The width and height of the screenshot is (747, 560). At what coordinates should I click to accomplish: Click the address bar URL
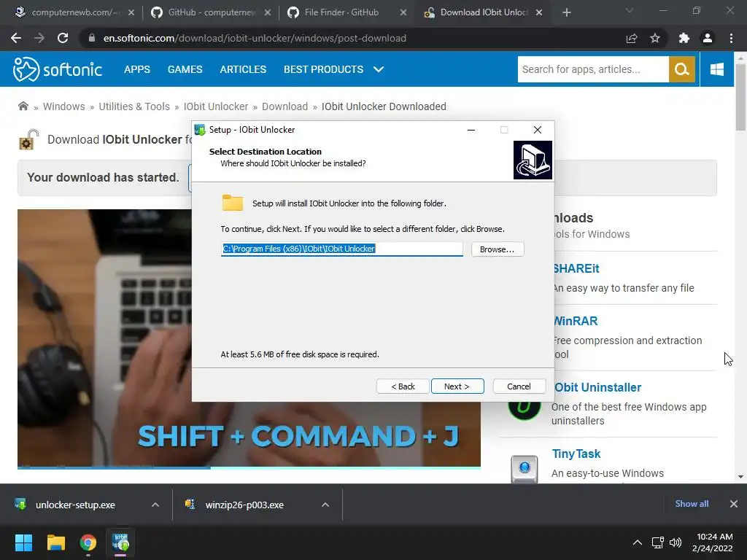click(x=255, y=38)
